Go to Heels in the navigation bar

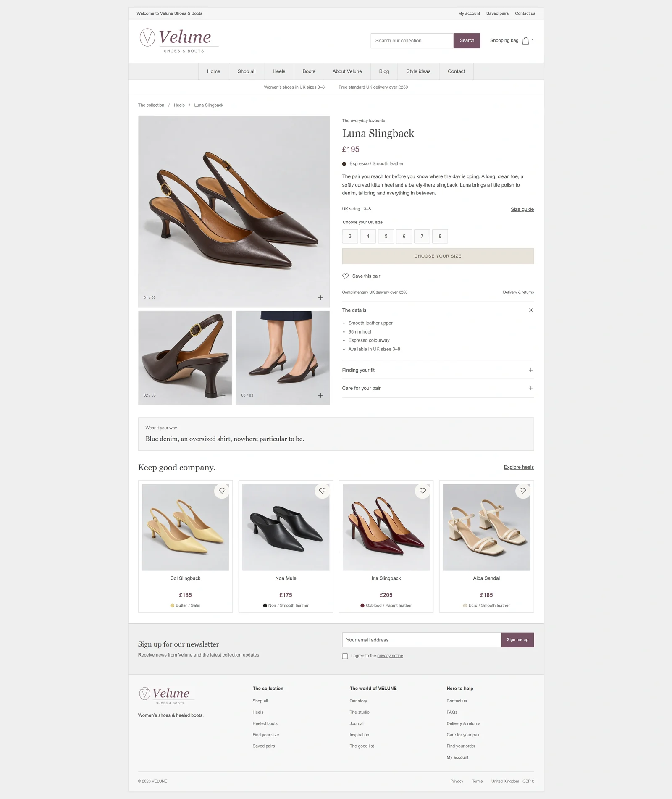coord(279,72)
